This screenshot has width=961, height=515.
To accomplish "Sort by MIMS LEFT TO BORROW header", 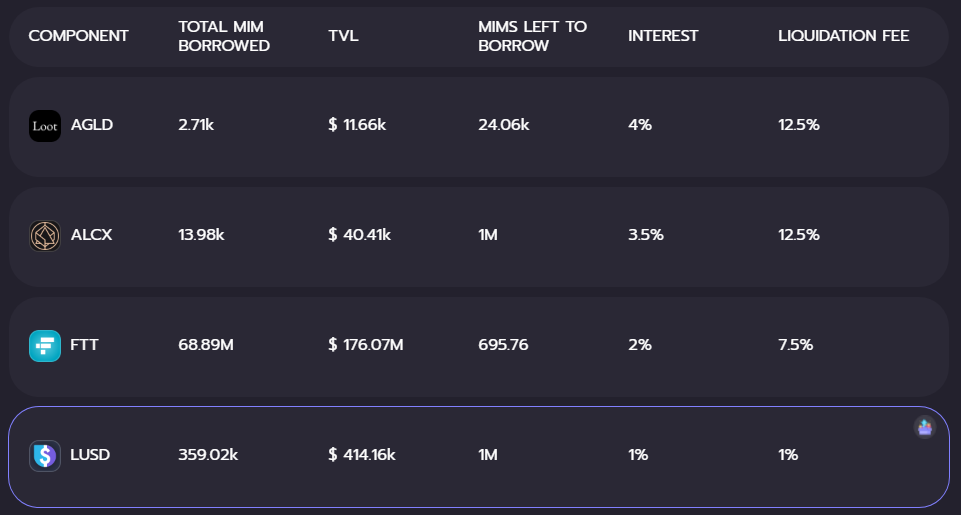I will pos(533,36).
